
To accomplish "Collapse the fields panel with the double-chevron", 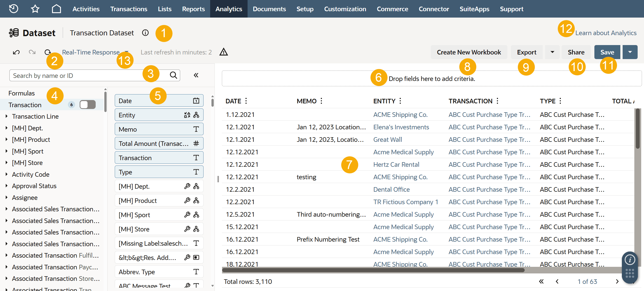I will pos(196,75).
